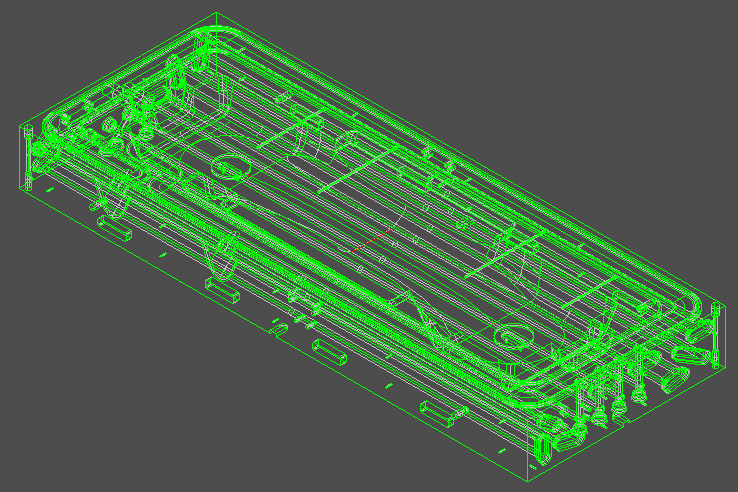Click the bottommost corner of the bounding box
The height and width of the screenshot is (492, 738).
click(x=526, y=482)
